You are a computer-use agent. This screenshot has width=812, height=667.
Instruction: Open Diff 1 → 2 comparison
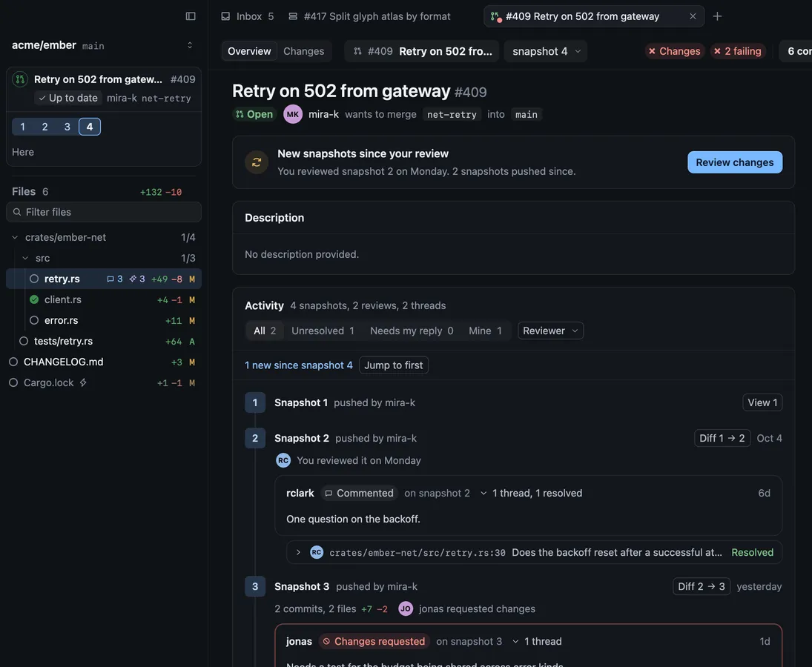tap(722, 438)
